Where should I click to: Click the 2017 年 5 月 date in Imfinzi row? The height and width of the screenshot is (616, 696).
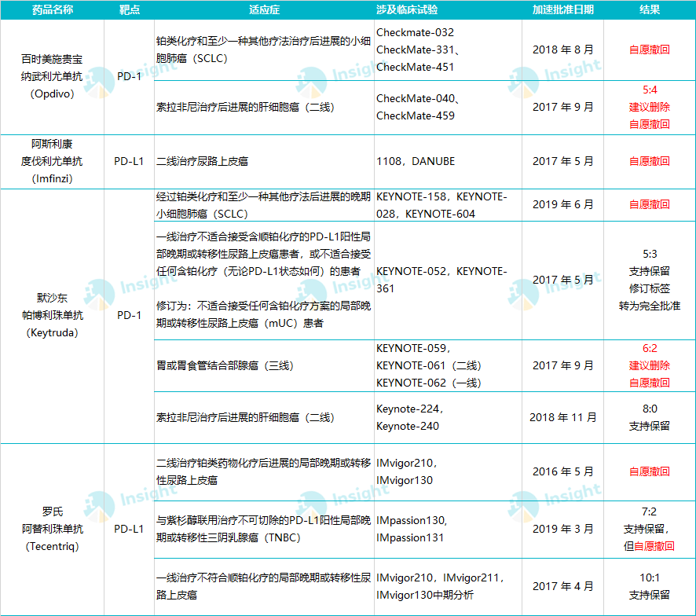(562, 162)
